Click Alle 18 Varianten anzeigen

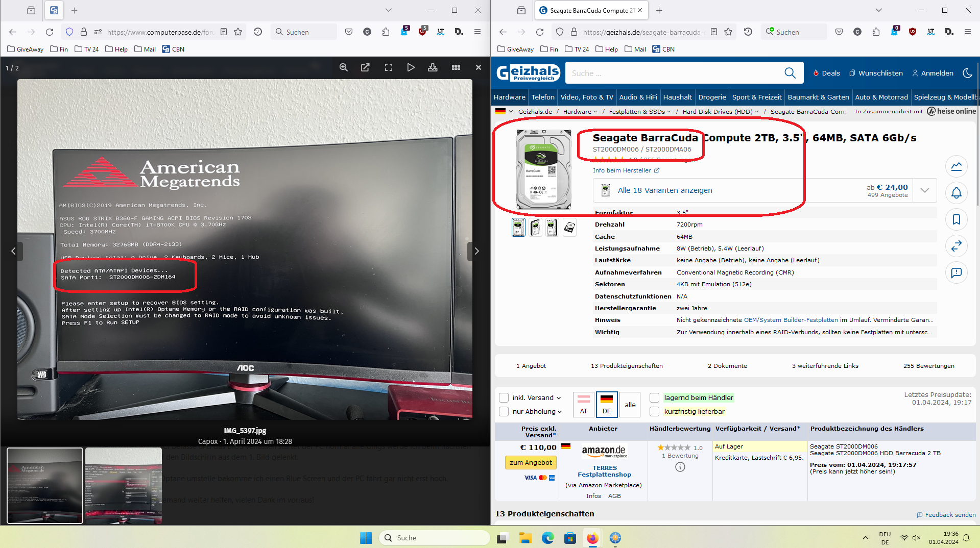664,190
